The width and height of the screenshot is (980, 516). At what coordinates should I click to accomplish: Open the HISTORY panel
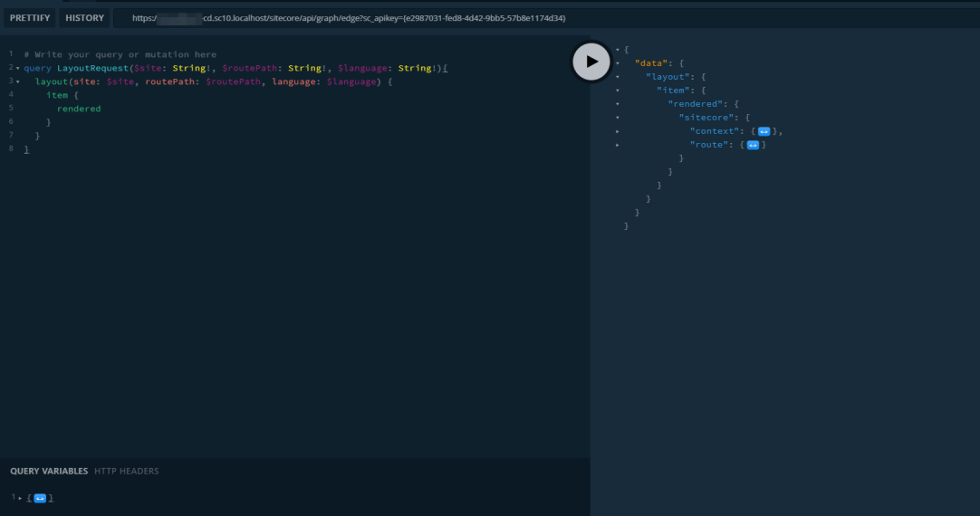tap(84, 18)
